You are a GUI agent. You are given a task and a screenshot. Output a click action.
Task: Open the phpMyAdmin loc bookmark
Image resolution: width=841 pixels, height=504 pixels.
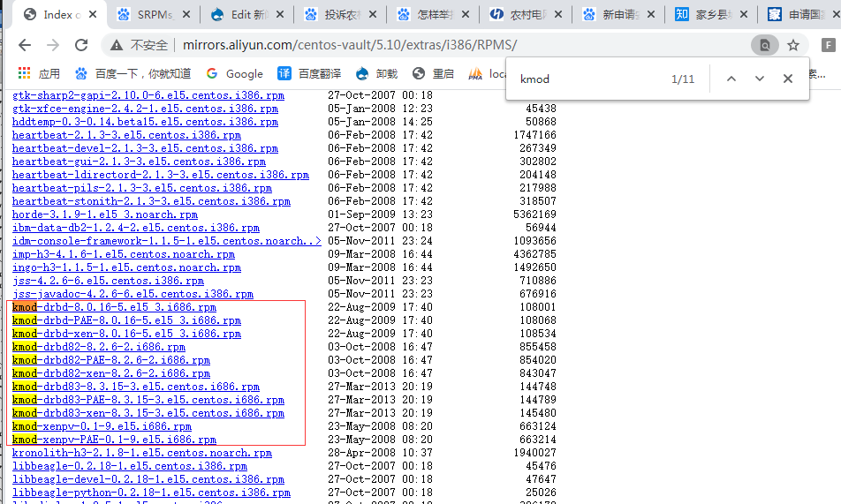click(x=487, y=73)
